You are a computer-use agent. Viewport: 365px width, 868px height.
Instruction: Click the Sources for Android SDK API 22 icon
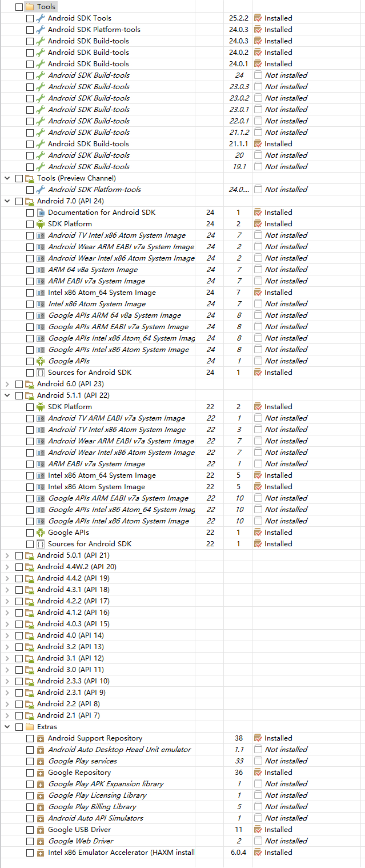pos(41,544)
